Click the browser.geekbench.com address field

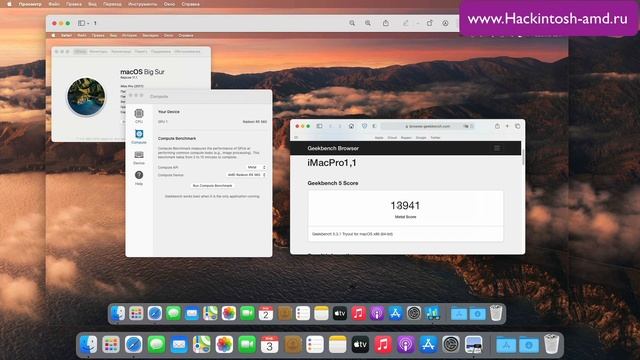click(x=427, y=127)
